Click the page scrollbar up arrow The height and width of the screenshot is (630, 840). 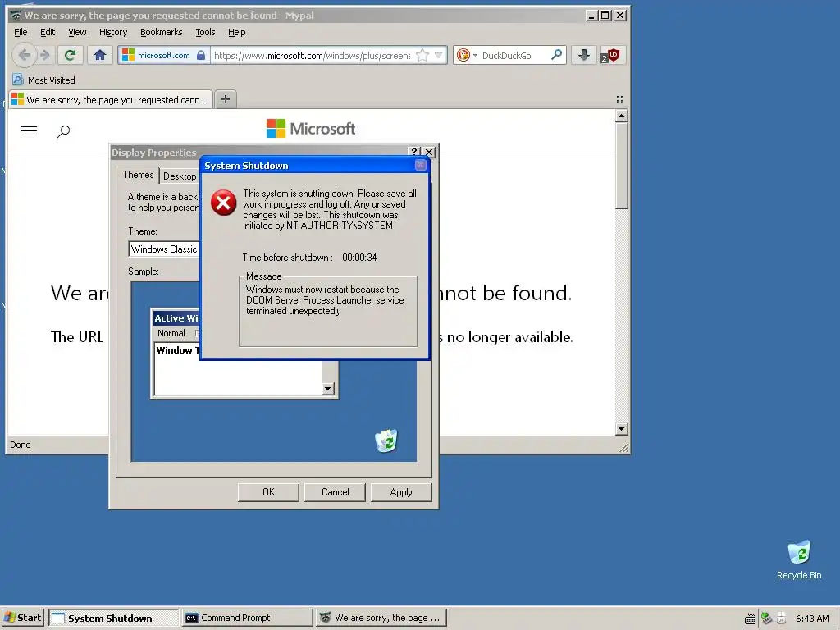coord(622,116)
